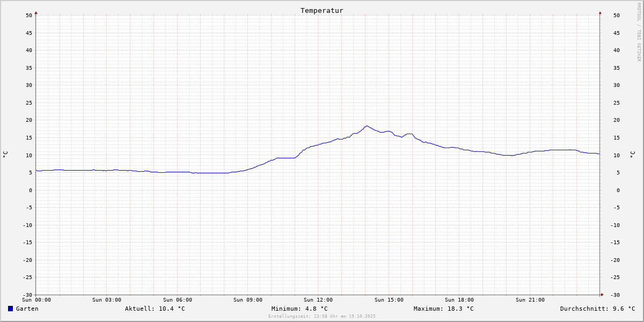
Task: Click the Sun 09:00 time axis label
Action: [x=248, y=300]
